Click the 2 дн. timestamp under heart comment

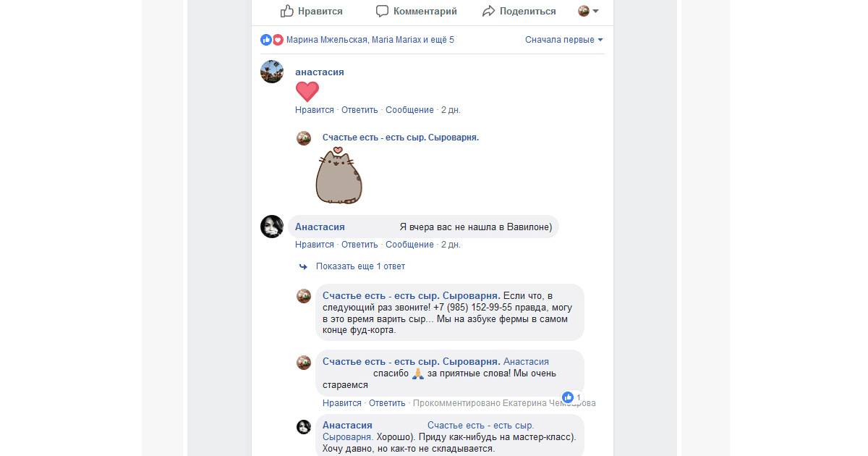[451, 110]
